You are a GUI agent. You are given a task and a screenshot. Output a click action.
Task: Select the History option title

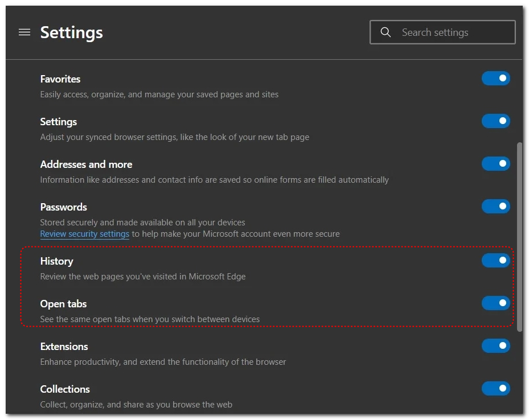pos(56,261)
